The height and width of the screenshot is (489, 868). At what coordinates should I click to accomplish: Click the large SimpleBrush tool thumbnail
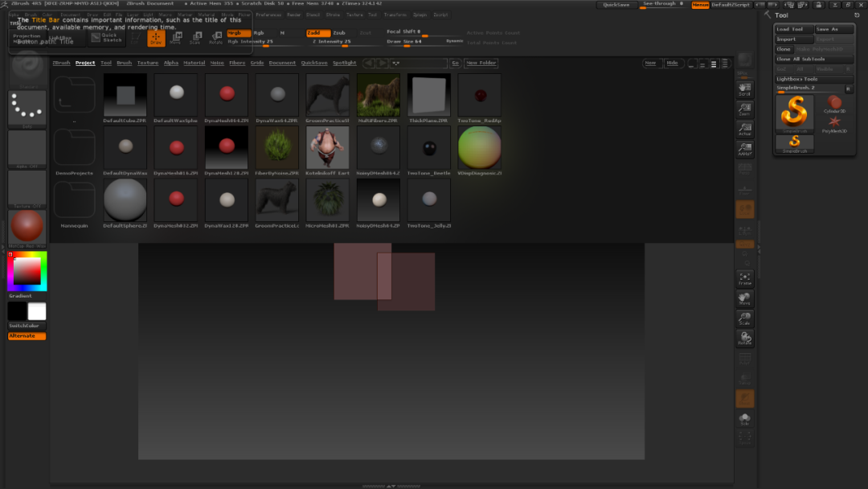794,113
